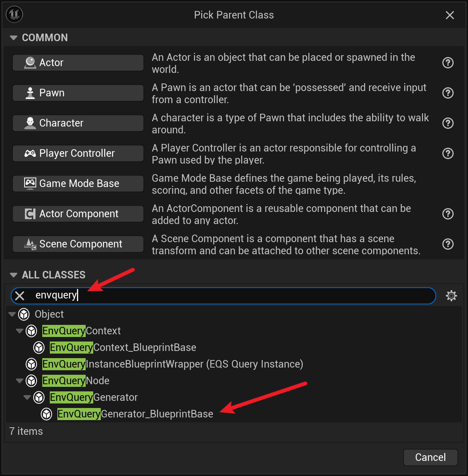Open help for the Actor class
This screenshot has width=468, height=476.
coord(448,63)
